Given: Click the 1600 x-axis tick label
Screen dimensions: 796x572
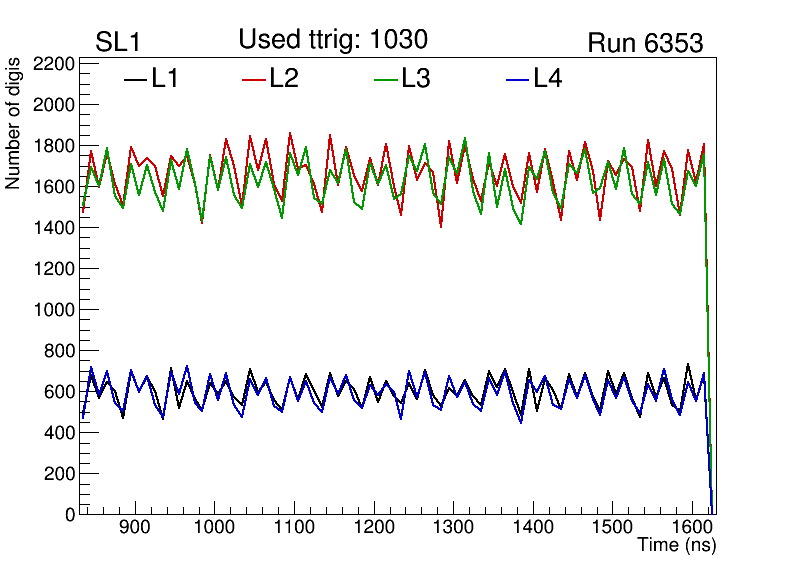Looking at the screenshot, I should click(x=691, y=528).
